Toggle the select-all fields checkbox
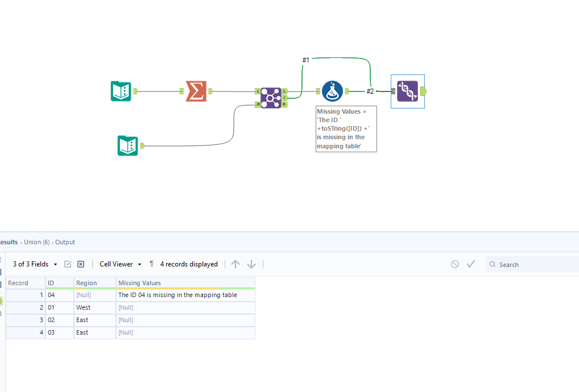 coord(68,264)
